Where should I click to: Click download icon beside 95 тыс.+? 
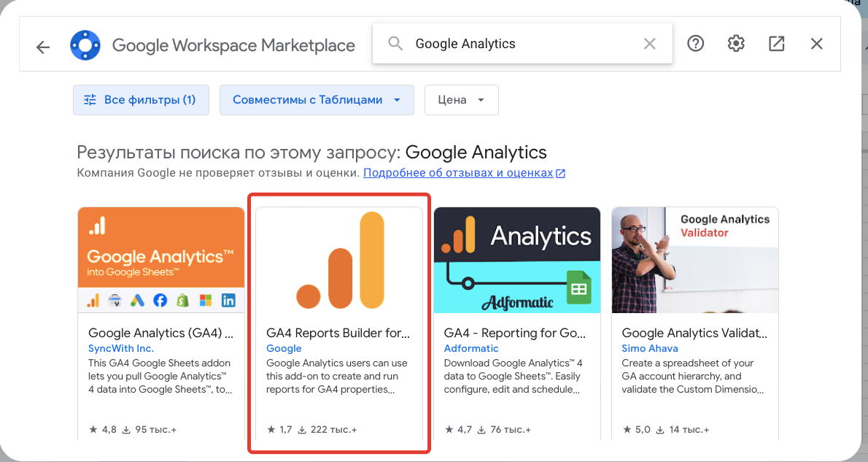126,430
